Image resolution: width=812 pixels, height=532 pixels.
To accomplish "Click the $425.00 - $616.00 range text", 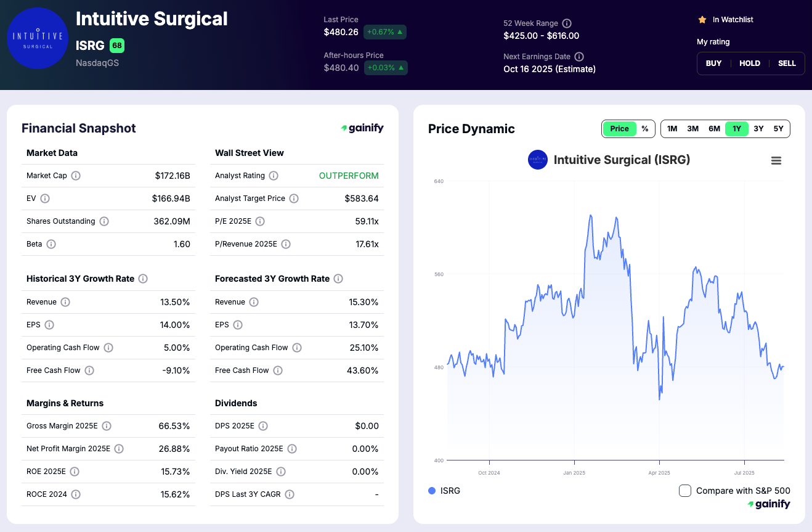I will point(542,36).
